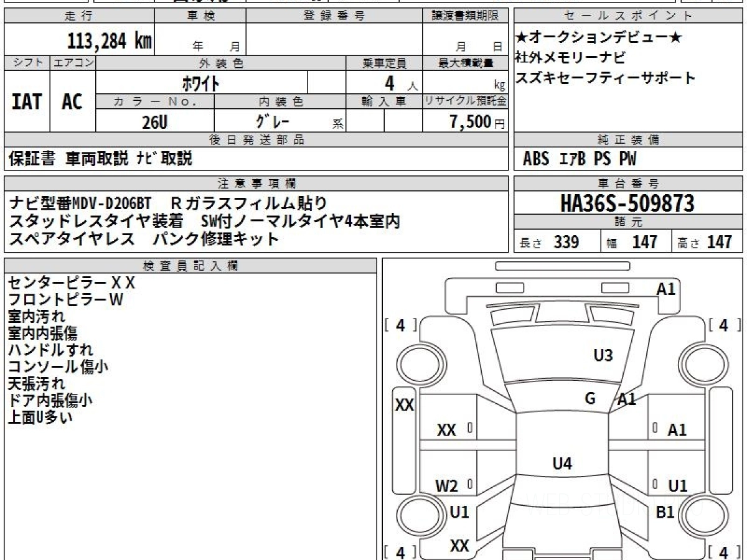Click the U4 mark on the roof

(562, 463)
